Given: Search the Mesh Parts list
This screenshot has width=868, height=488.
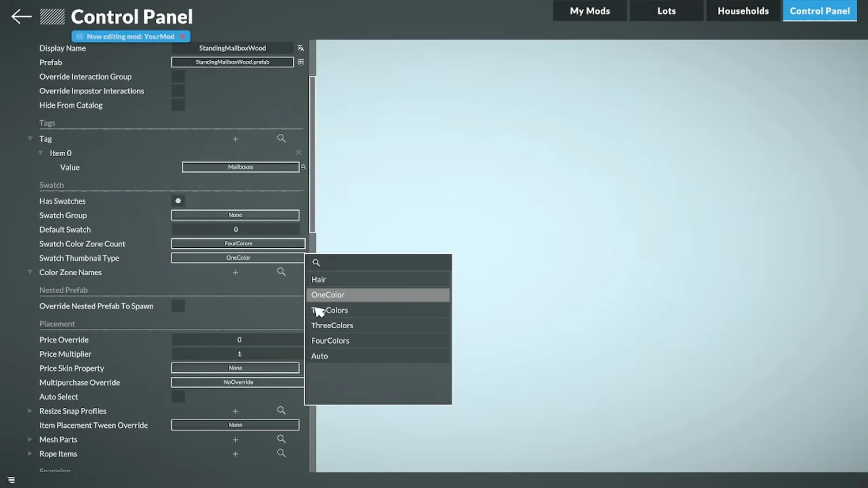Looking at the screenshot, I should pyautogui.click(x=281, y=439).
